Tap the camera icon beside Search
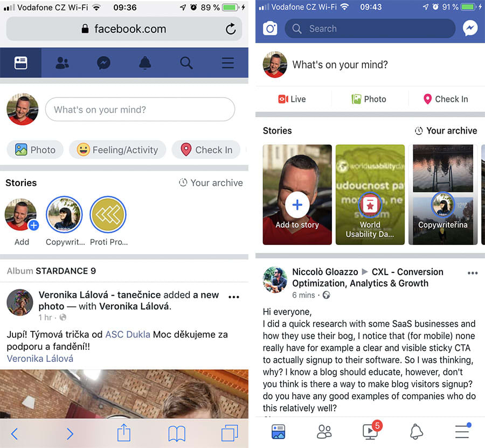Screen dimensions: 485x448 (270, 29)
